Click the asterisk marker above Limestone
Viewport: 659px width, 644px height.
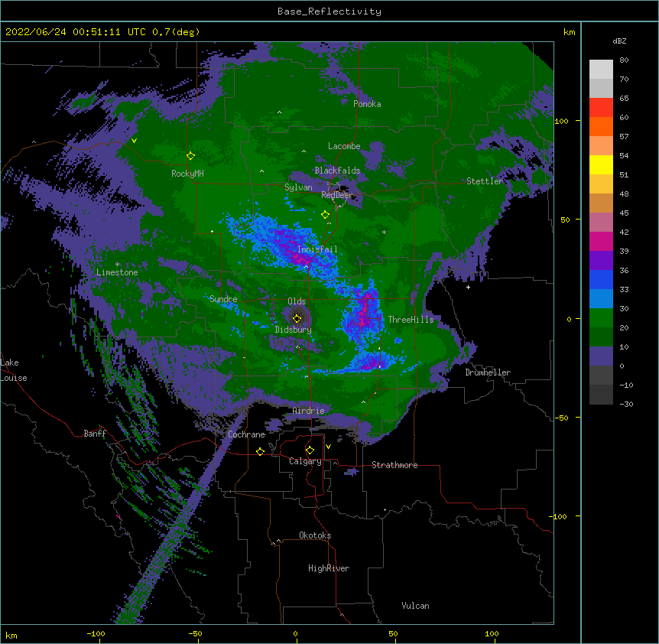click(117, 265)
